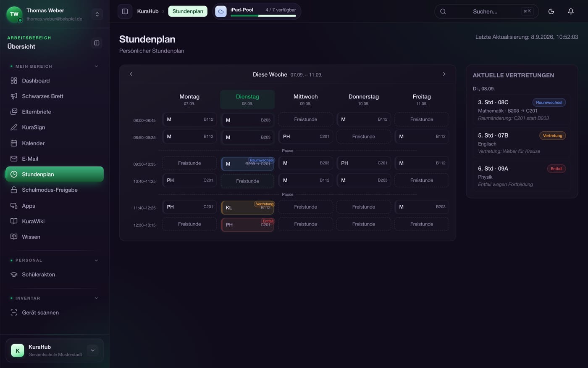
Task: Open Elternbriefe in the sidebar
Action: [x=55, y=112]
